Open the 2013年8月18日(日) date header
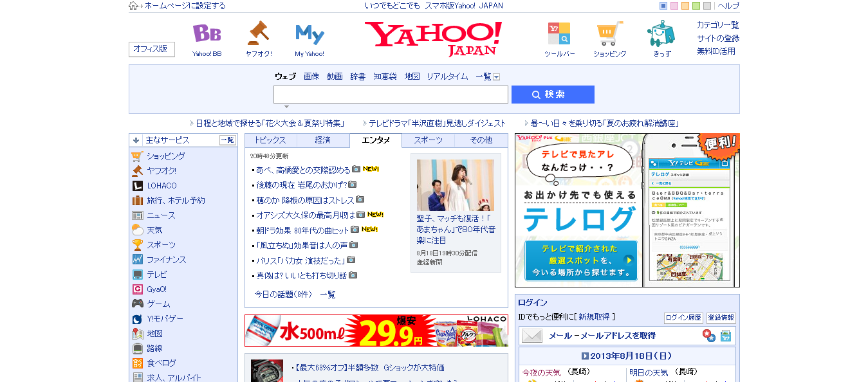This screenshot has width=868, height=382. click(x=627, y=356)
